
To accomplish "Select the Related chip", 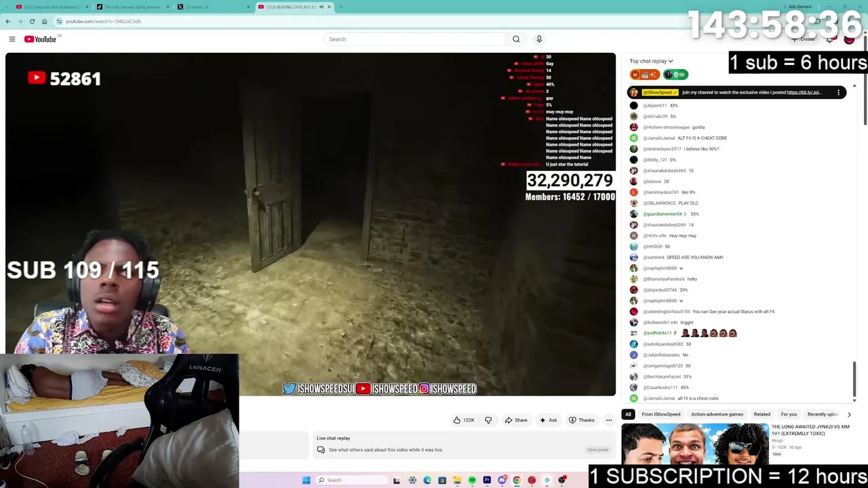I will pyautogui.click(x=762, y=414).
